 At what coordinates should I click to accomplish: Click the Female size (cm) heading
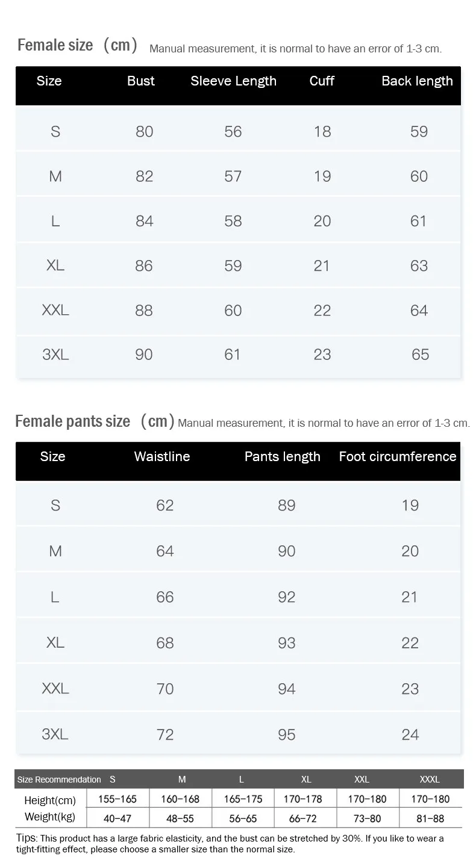(78, 45)
